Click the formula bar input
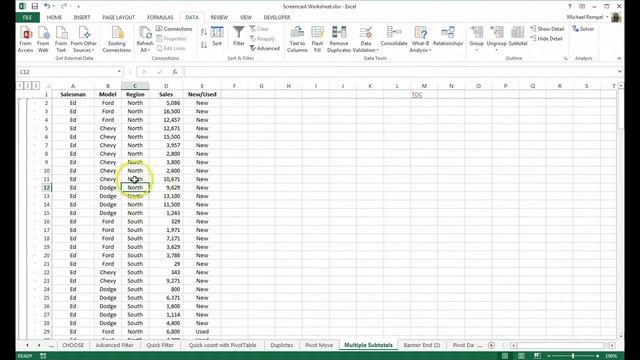 pyautogui.click(x=400, y=72)
